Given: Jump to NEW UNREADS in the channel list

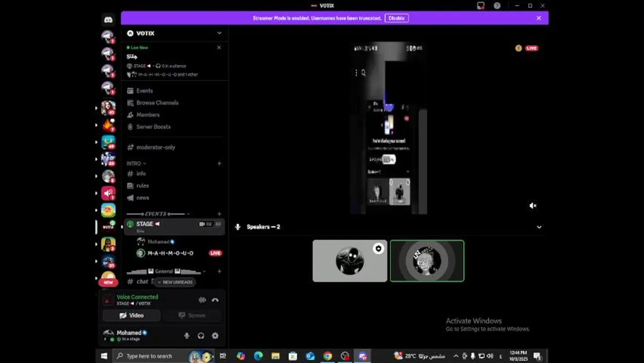Looking at the screenshot, I should click(174, 282).
